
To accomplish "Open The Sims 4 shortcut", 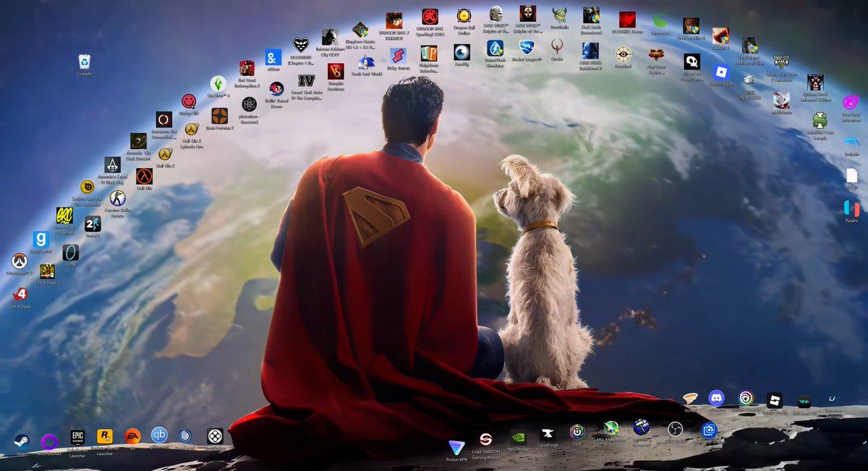I will 218,84.
